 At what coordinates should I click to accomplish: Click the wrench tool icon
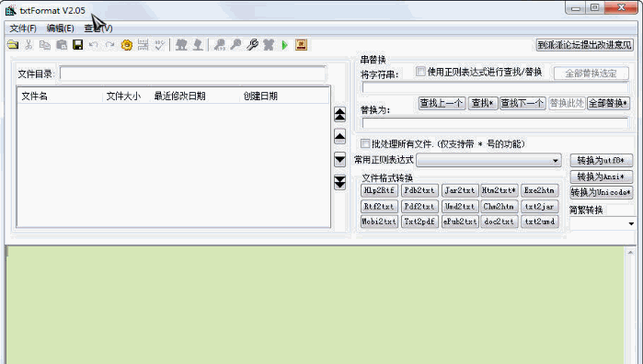252,45
